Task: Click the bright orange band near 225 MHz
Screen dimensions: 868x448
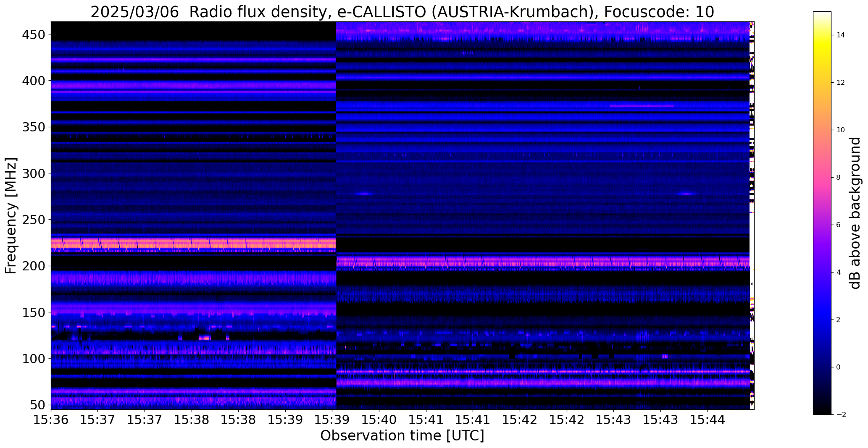Action: [x=193, y=244]
